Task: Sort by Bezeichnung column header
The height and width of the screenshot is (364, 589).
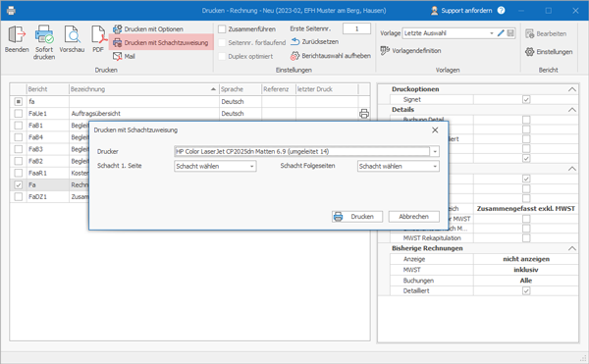Action: (x=144, y=89)
